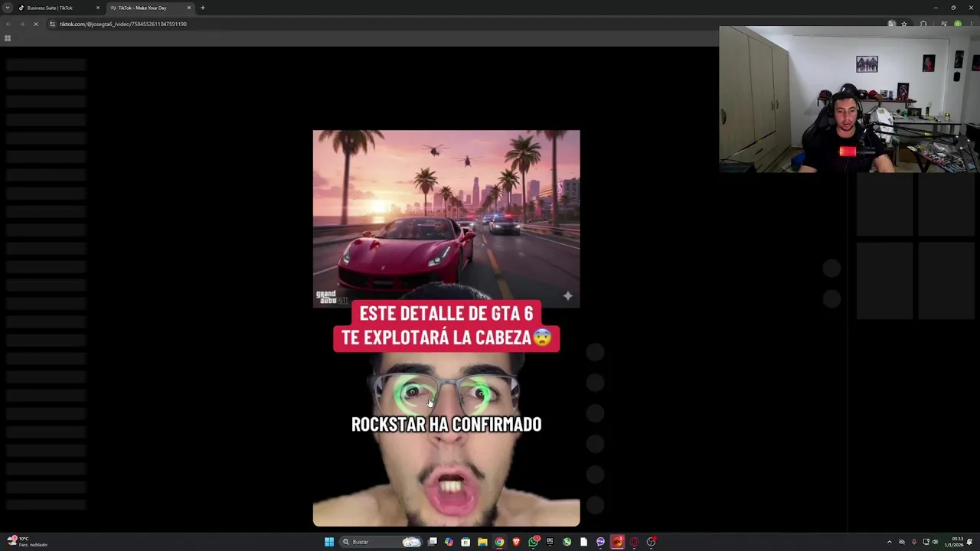
Task: Open Task View in the taskbar
Action: 433,542
